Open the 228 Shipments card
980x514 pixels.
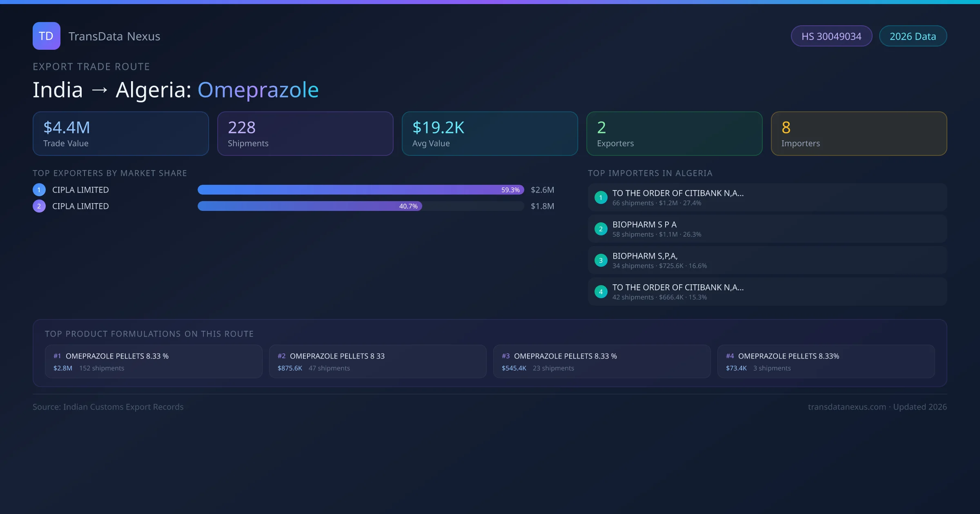click(305, 133)
